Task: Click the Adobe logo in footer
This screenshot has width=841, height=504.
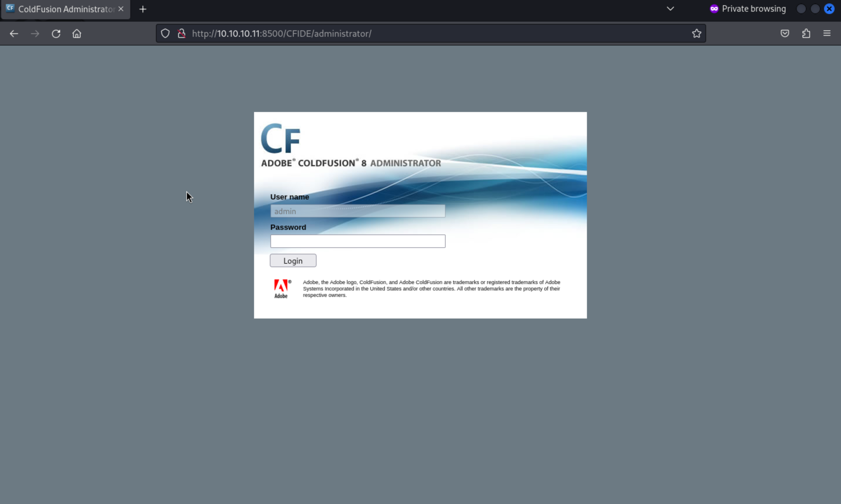Action: [x=282, y=289]
